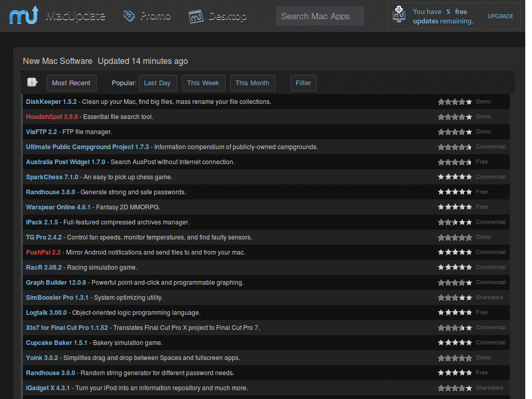Screen dimensions: 532x399
Task: Open Ultimate Public Campground Project 1.7.3
Action: 87,147
